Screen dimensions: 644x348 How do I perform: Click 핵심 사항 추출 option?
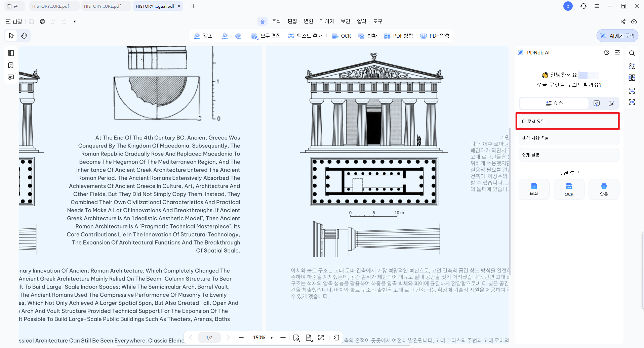[x=569, y=138]
